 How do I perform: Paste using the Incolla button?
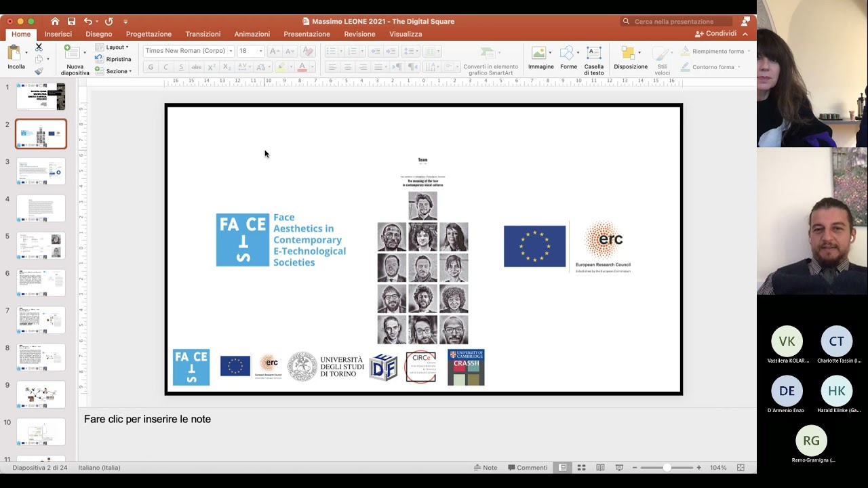[16, 58]
